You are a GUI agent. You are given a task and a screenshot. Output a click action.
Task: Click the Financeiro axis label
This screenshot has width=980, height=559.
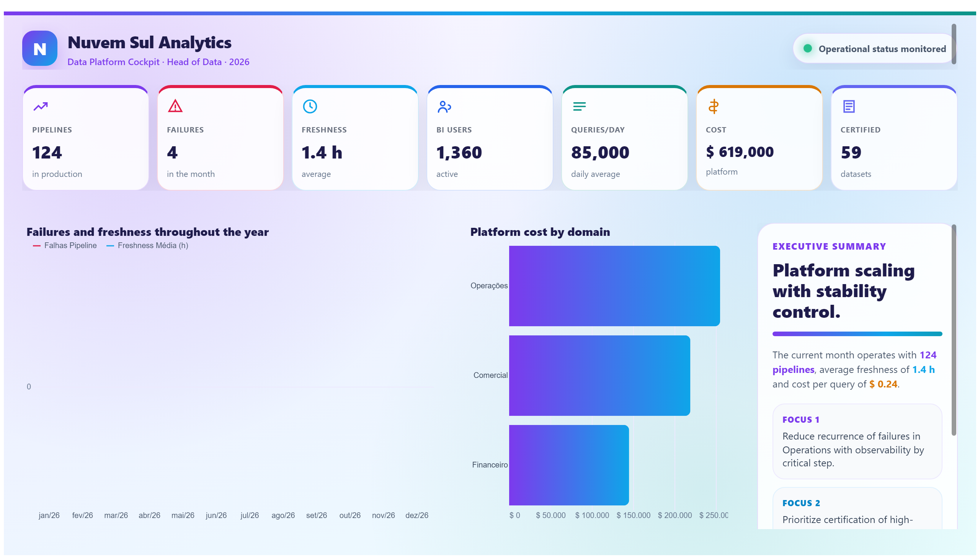click(x=490, y=465)
